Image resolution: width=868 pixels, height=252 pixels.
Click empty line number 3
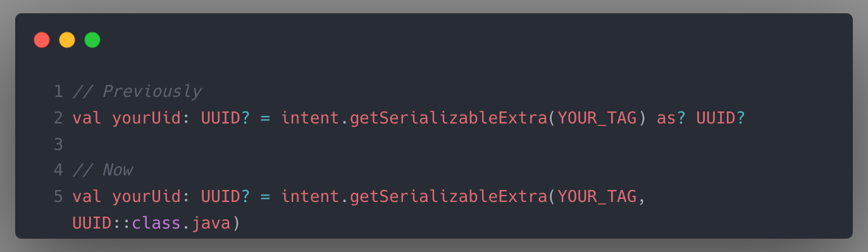tap(58, 144)
